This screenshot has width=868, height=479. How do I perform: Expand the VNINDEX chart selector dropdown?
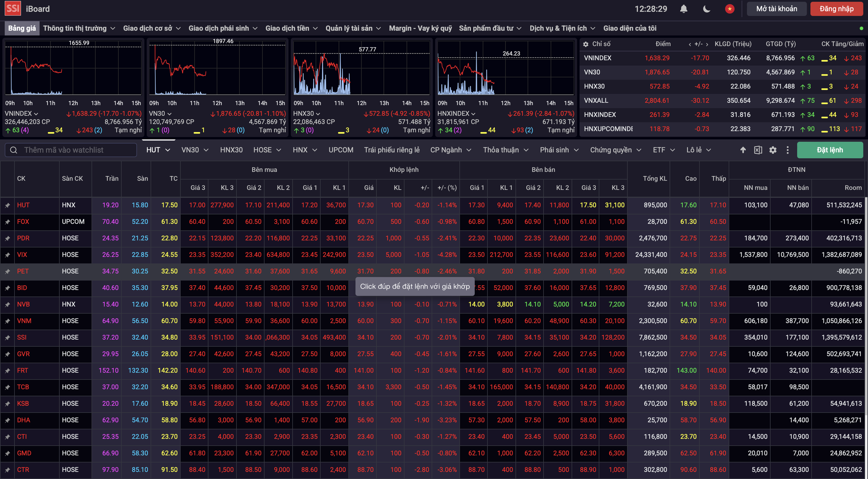pos(36,114)
